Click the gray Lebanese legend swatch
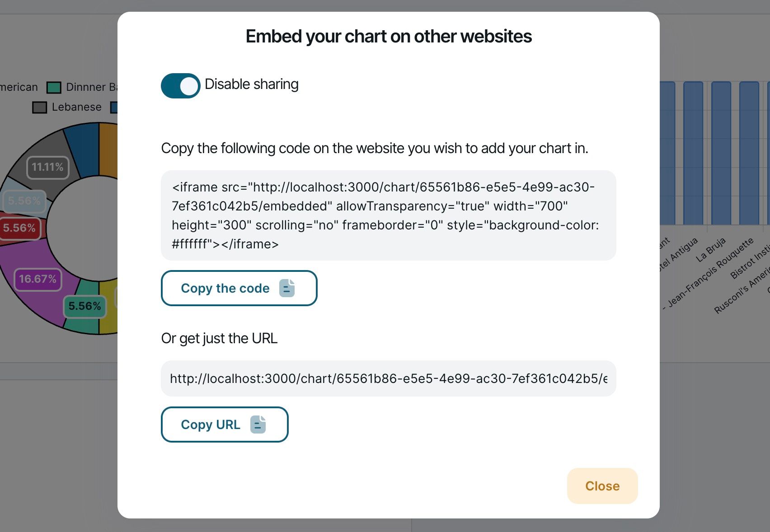 point(40,107)
